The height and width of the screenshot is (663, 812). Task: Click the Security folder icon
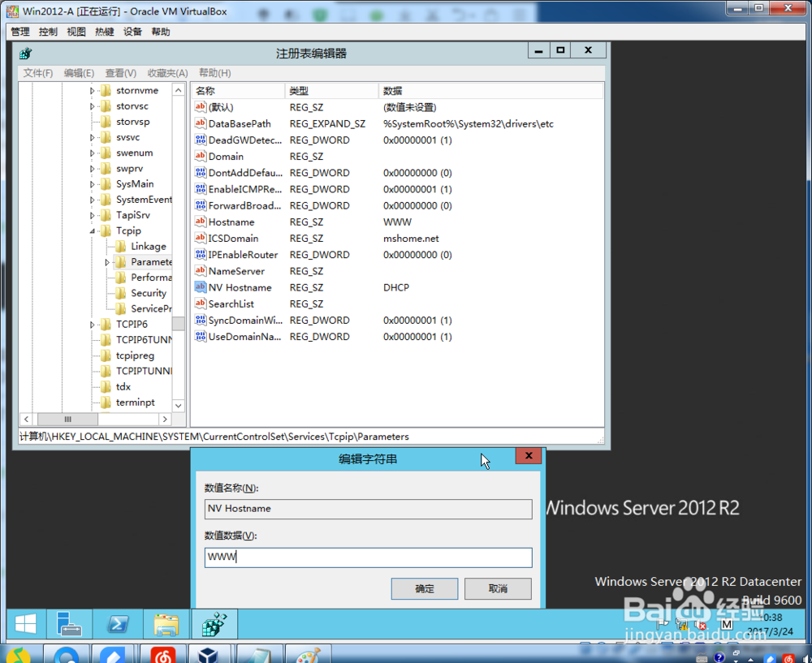(x=121, y=293)
